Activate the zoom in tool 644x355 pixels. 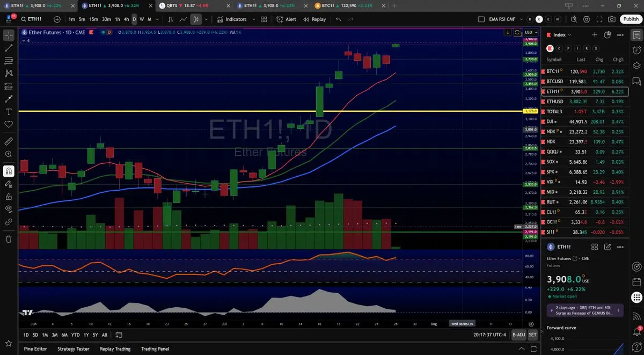pos(9,154)
